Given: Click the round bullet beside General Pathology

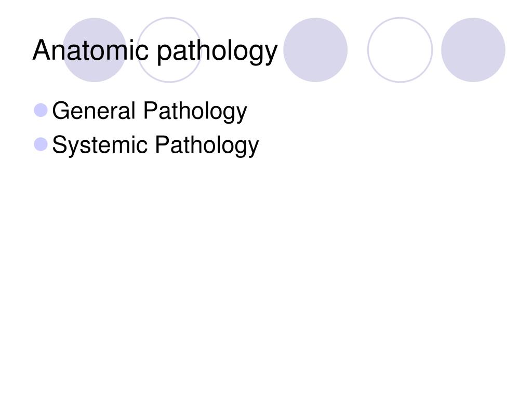Looking at the screenshot, I should point(41,110).
